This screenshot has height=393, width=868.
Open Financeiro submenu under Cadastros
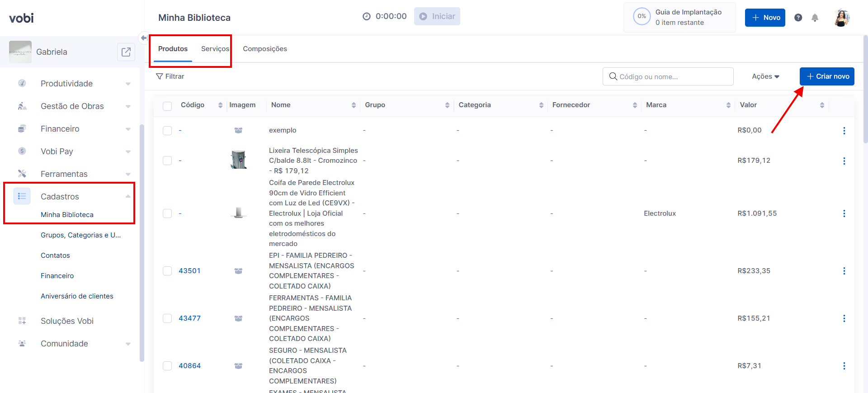pos(57,276)
